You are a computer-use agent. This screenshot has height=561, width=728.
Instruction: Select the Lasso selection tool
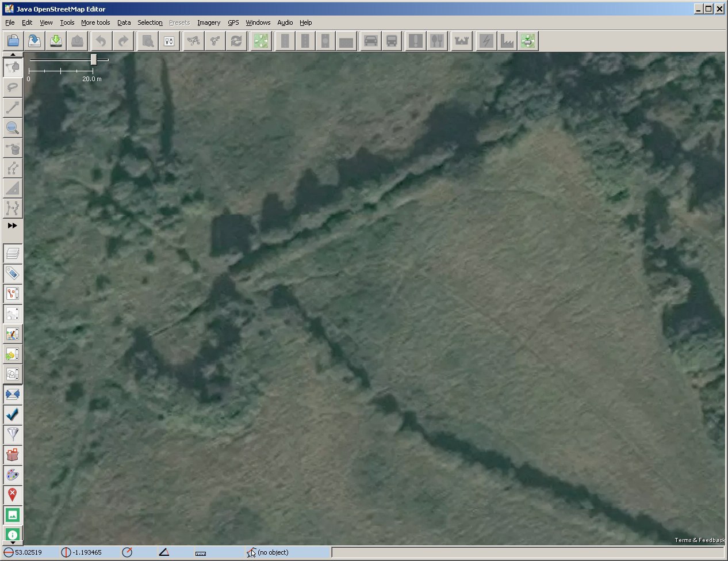(x=13, y=87)
